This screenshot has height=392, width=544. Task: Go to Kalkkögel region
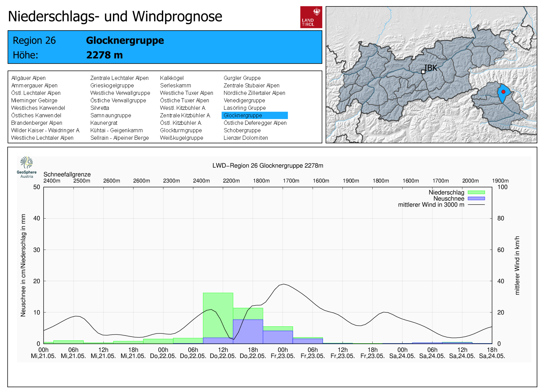[172, 78]
